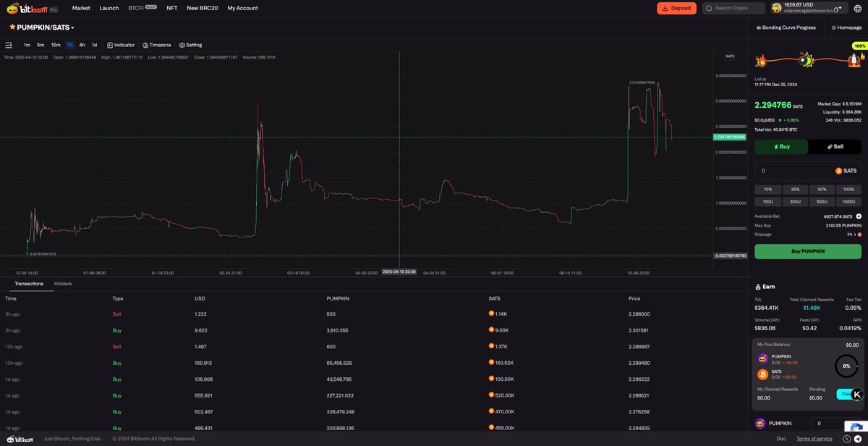This screenshot has width=868, height=446.
Task: Select the 10% amount preset
Action: pos(767,189)
